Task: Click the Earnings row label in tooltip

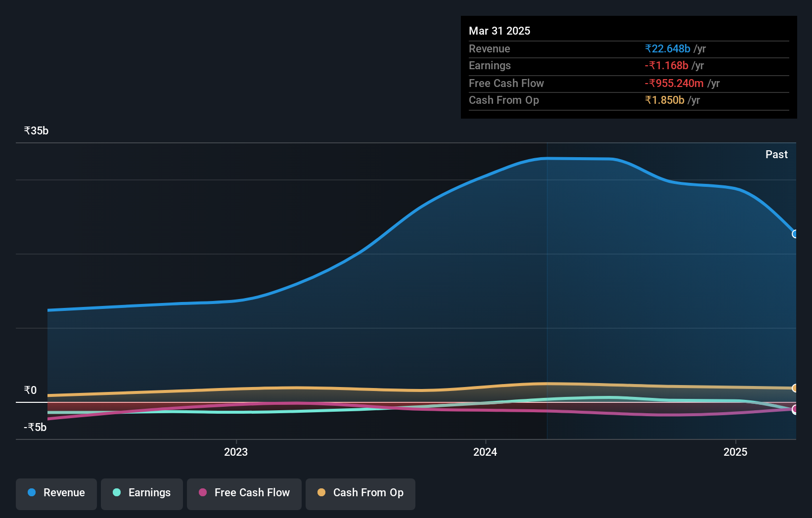Action: pos(490,65)
